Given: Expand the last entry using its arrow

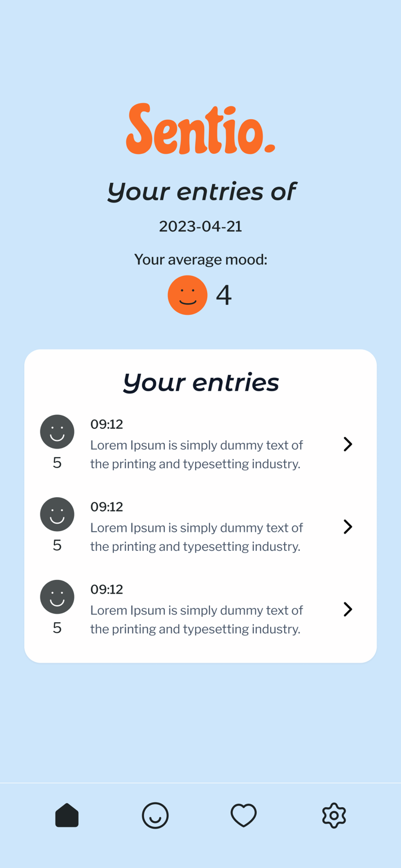Looking at the screenshot, I should click(x=348, y=609).
